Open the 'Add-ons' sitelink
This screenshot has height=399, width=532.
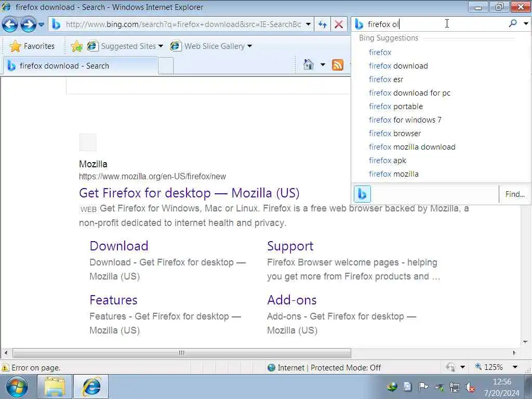tap(292, 300)
